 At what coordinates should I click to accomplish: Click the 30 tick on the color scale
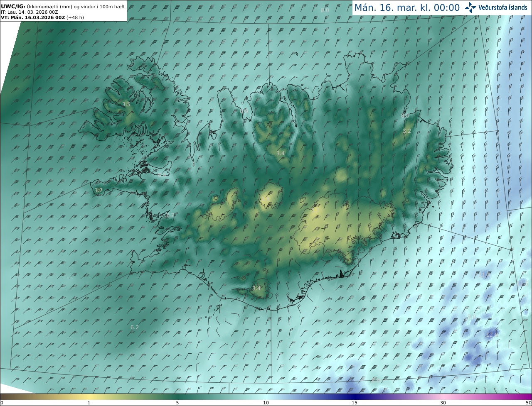click(x=443, y=403)
